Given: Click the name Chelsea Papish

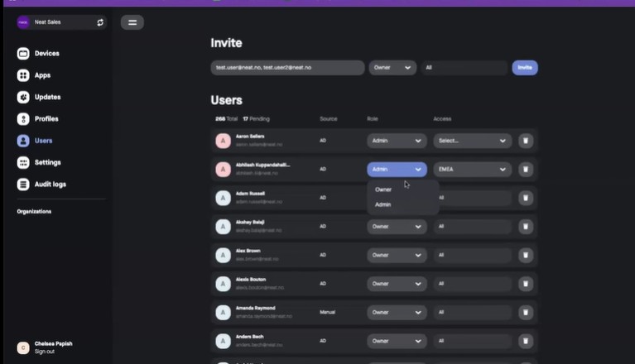Looking at the screenshot, I should pos(54,344).
